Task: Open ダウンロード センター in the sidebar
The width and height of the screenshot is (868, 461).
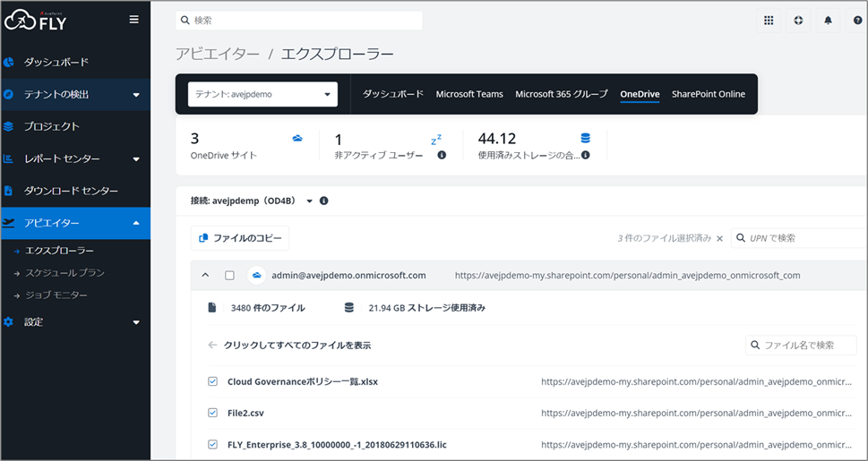Action: [74, 191]
